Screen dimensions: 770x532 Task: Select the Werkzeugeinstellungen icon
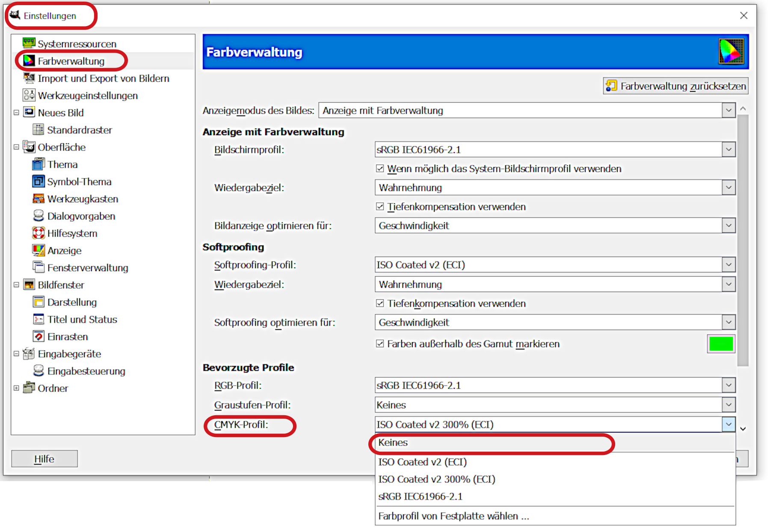coord(29,95)
